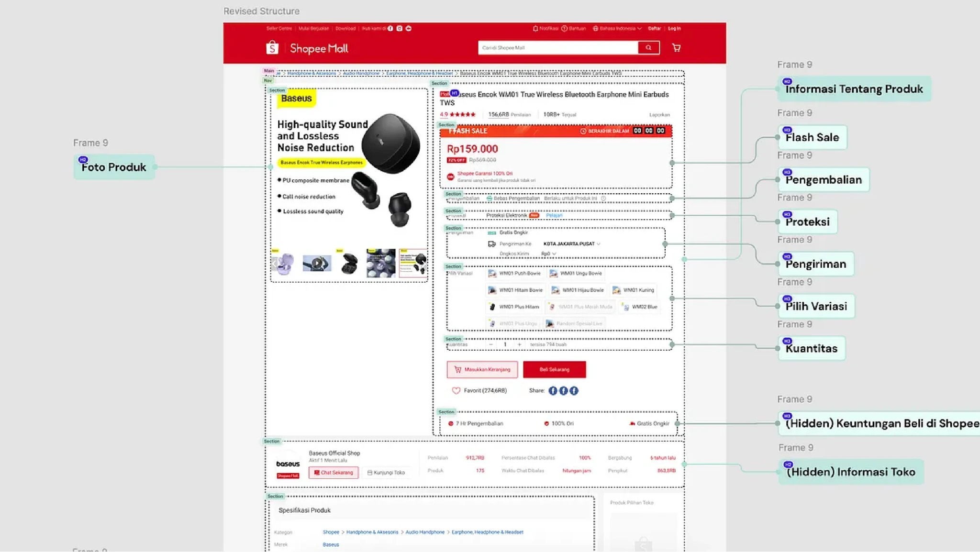
Task: Click the Daftar link
Action: pos(654,28)
